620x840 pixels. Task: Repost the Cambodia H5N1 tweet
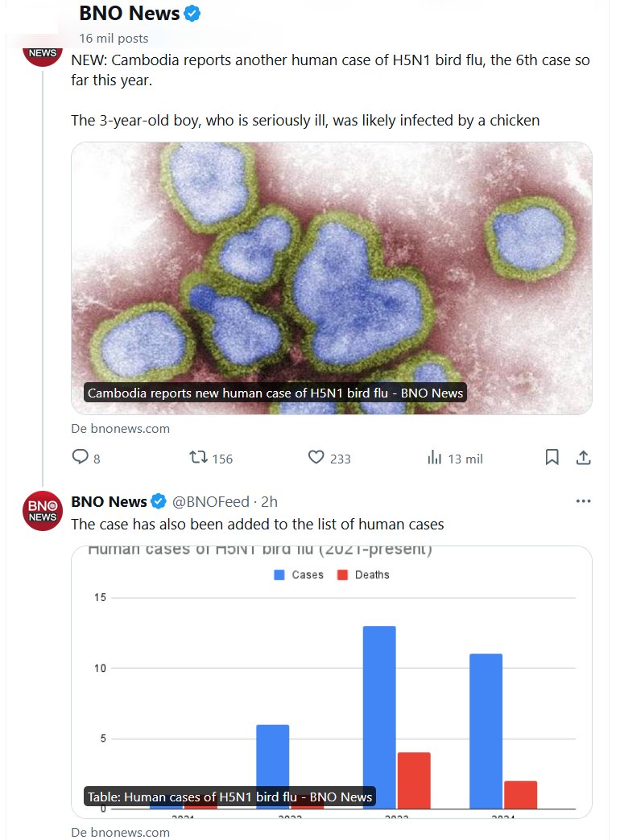pos(198,458)
